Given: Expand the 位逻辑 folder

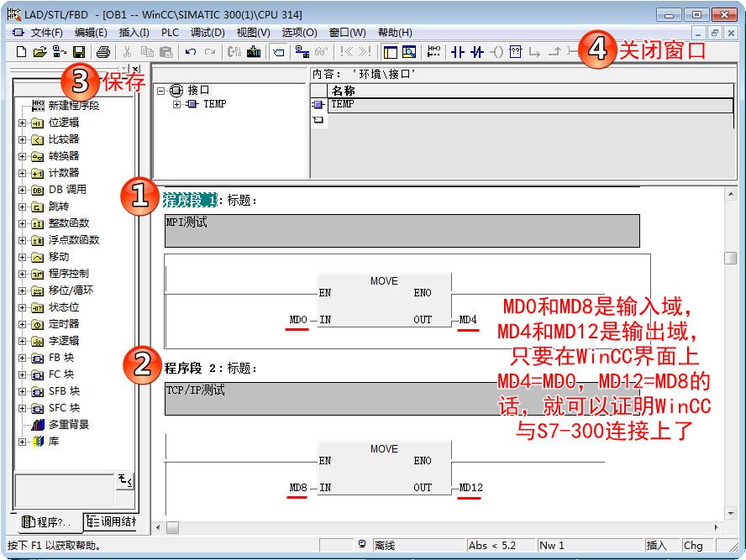Looking at the screenshot, I should pyautogui.click(x=22, y=123).
